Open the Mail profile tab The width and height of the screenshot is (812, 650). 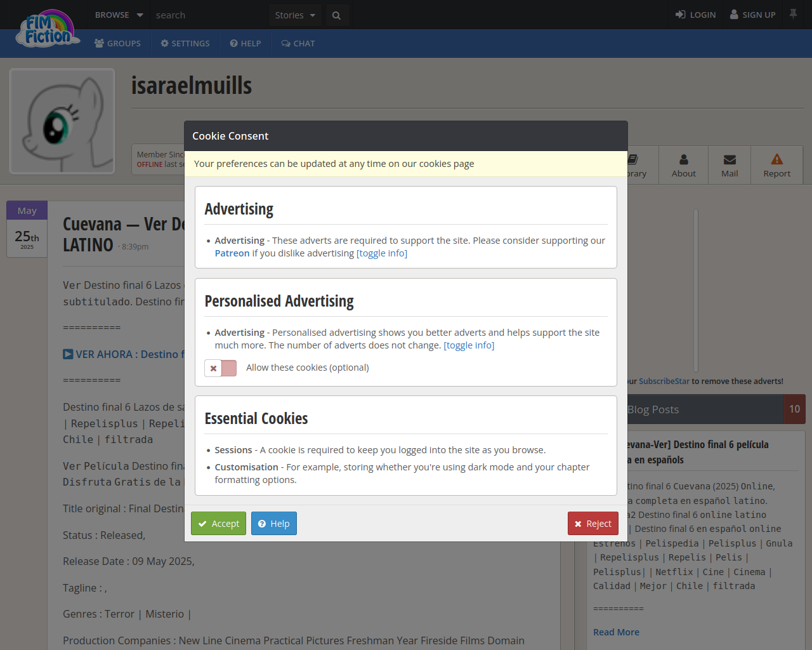pos(730,165)
